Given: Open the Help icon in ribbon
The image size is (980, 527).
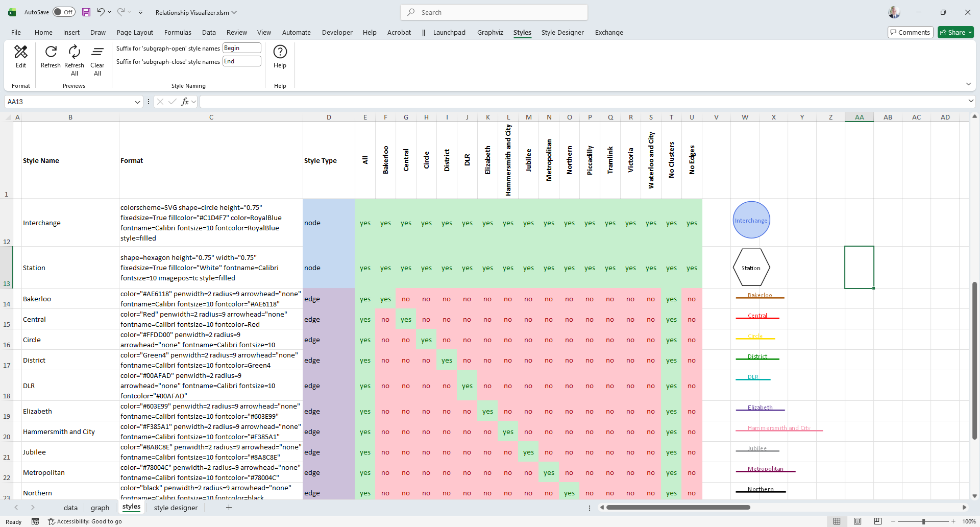Looking at the screenshot, I should 280,52.
